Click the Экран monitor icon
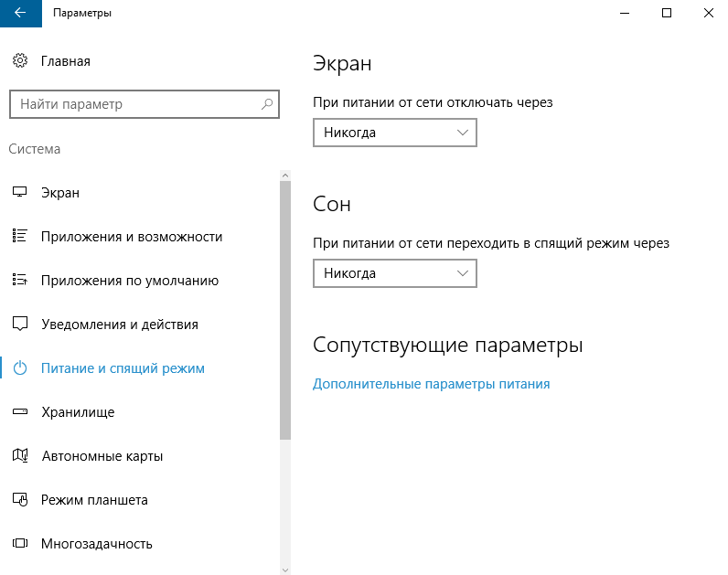This screenshot has height=575, width=728. point(19,192)
